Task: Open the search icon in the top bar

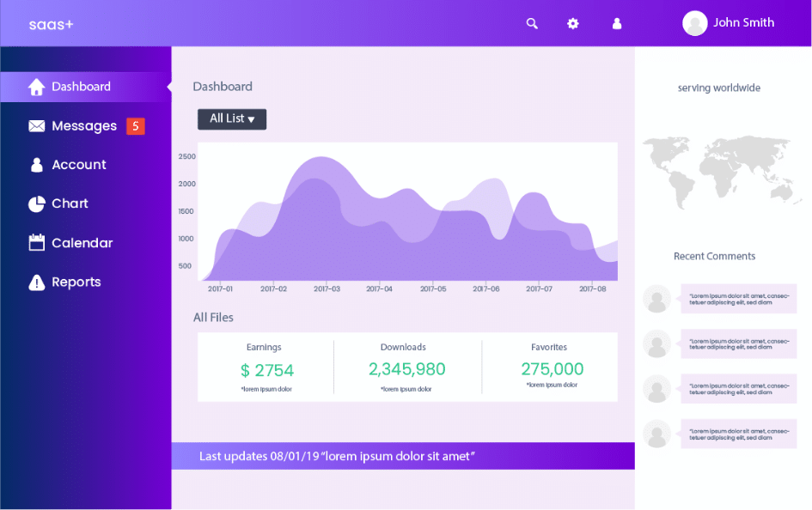Action: (x=532, y=23)
